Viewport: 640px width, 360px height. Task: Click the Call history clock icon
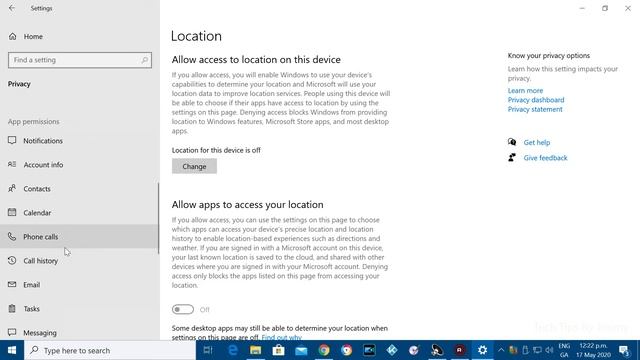(x=12, y=260)
